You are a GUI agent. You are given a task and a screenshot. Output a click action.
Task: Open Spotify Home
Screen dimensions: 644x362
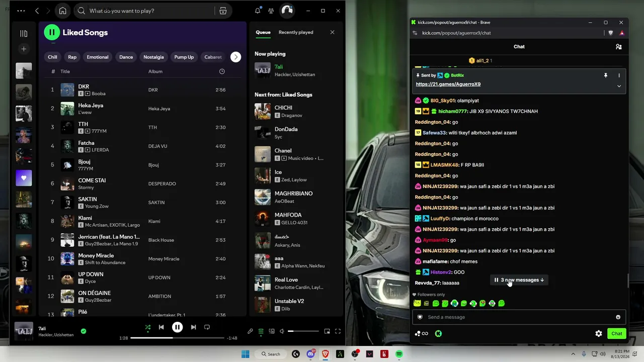pos(62,11)
